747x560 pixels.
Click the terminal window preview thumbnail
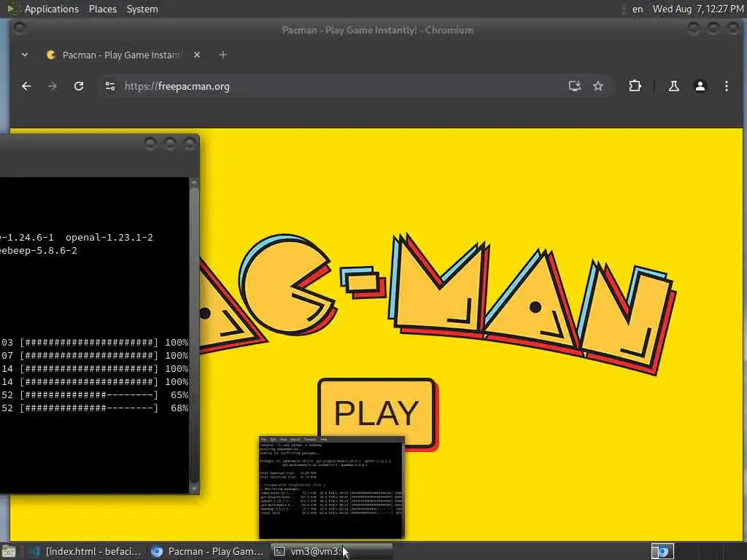point(332,487)
